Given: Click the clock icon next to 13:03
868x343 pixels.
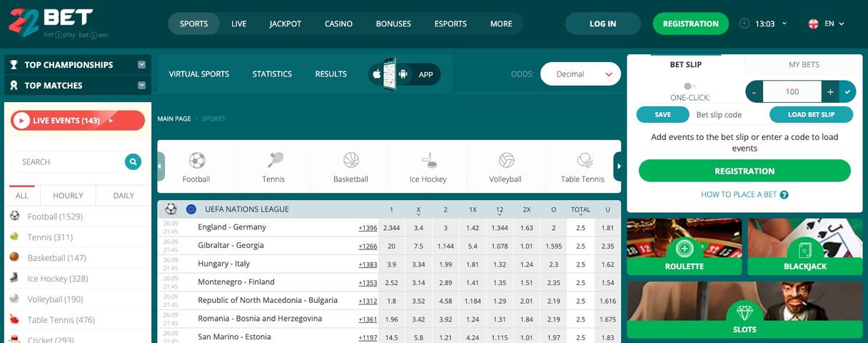Looking at the screenshot, I should [x=745, y=24].
